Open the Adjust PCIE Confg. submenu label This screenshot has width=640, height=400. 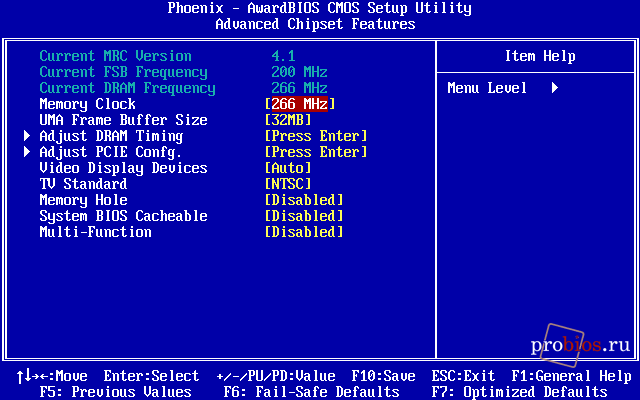pyautogui.click(x=110, y=152)
